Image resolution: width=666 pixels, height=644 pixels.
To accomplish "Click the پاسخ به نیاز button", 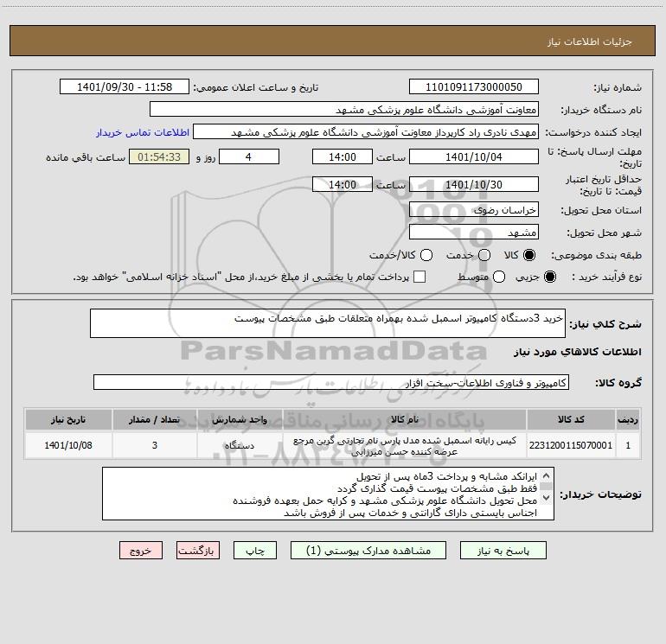I will point(503,551).
